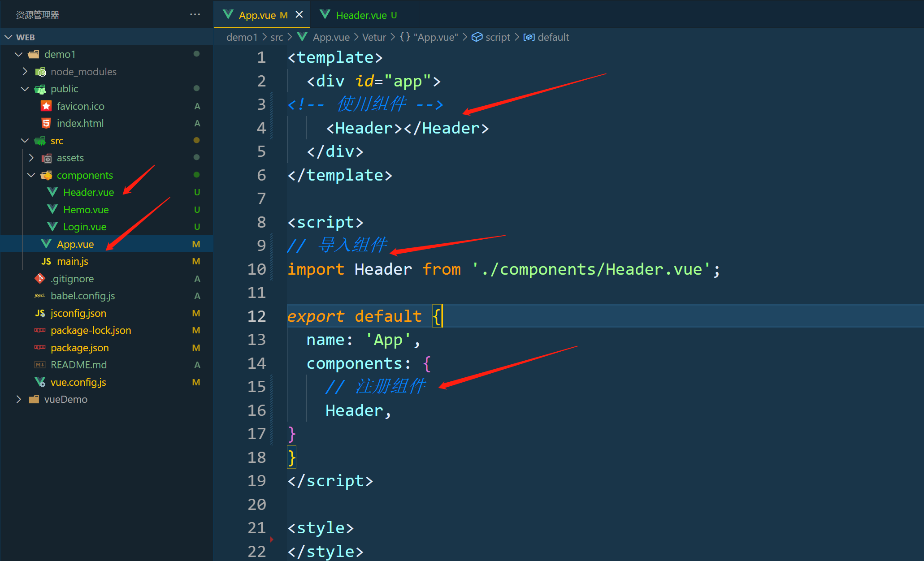Click the src folder icon
The width and height of the screenshot is (924, 561).
[x=40, y=141]
